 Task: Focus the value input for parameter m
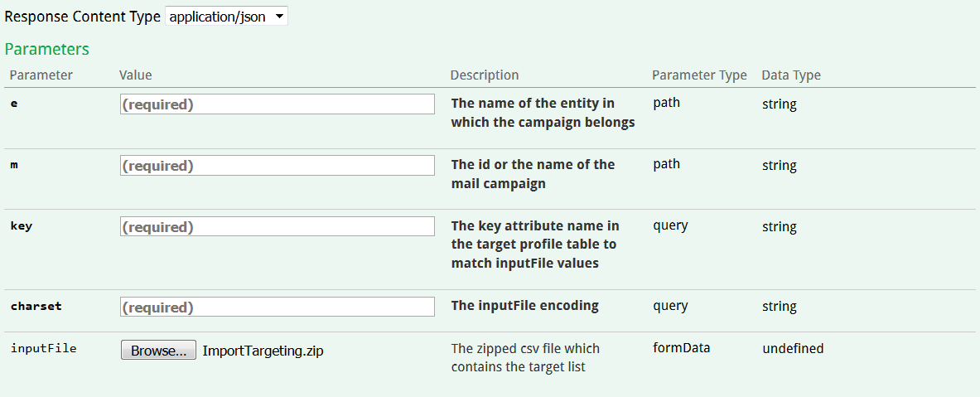(278, 166)
